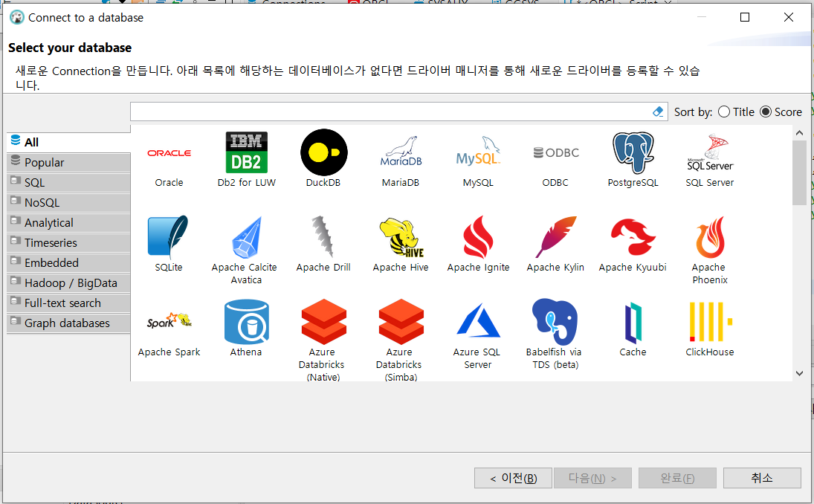Select the ClickHouse database icon
Screen dimensions: 814x504
click(710, 321)
